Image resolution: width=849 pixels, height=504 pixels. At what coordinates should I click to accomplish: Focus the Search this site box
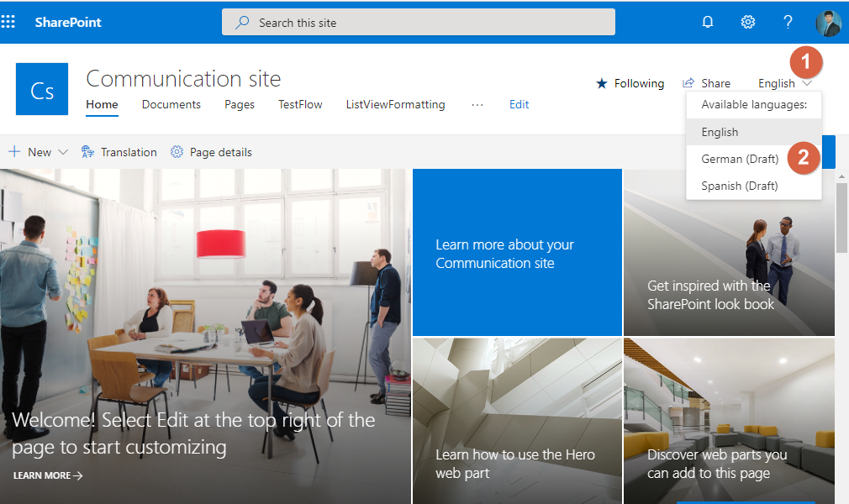(x=418, y=22)
